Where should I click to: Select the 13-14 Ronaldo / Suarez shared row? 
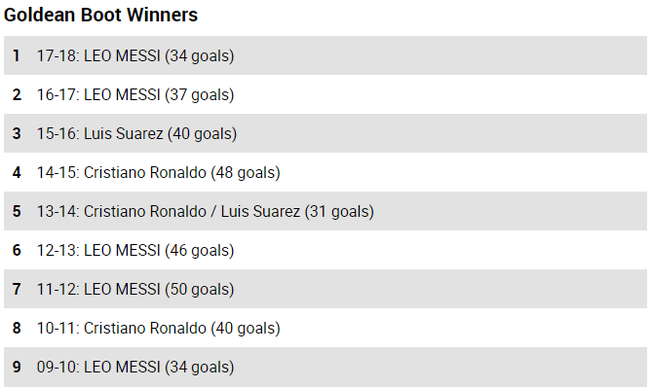[325, 211]
